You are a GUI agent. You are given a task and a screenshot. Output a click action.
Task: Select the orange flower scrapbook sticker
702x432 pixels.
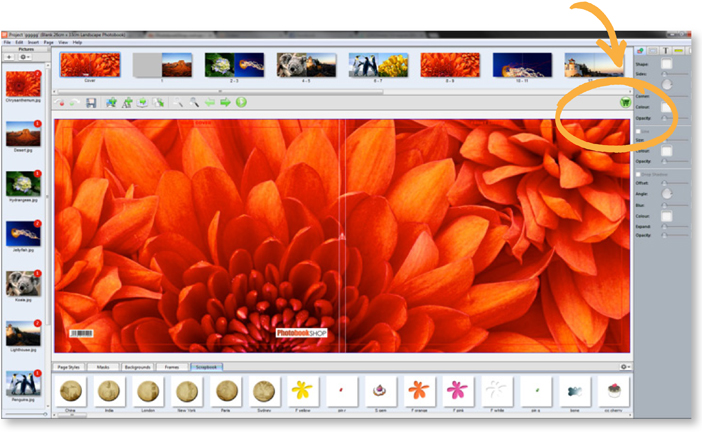point(419,390)
